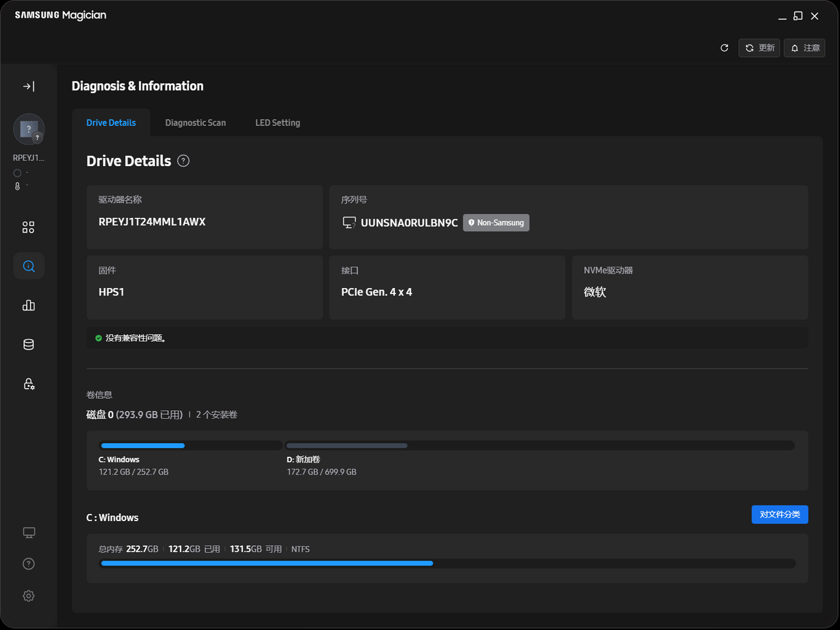This screenshot has width=840, height=630.
Task: Open the settings gear icon
Action: (x=29, y=596)
